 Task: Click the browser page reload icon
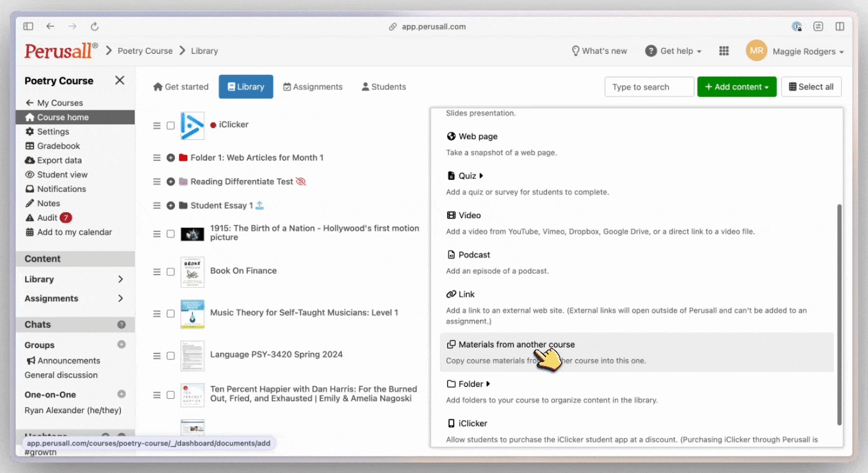tap(95, 26)
